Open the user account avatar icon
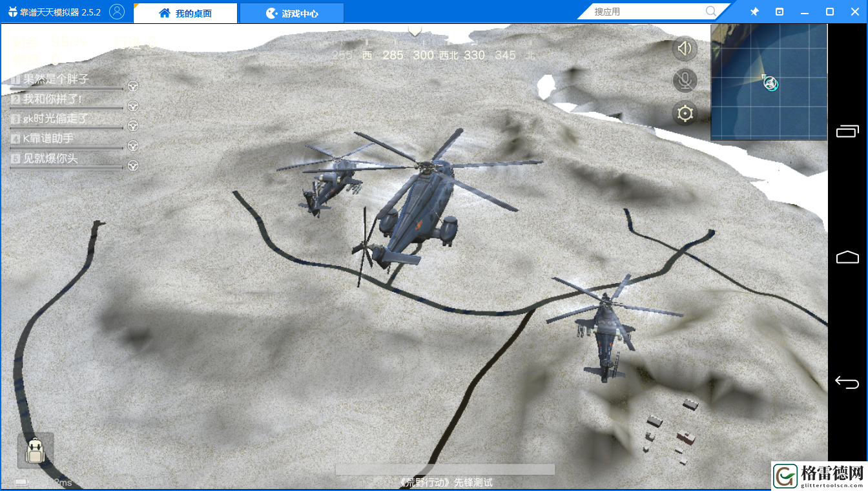 click(117, 12)
